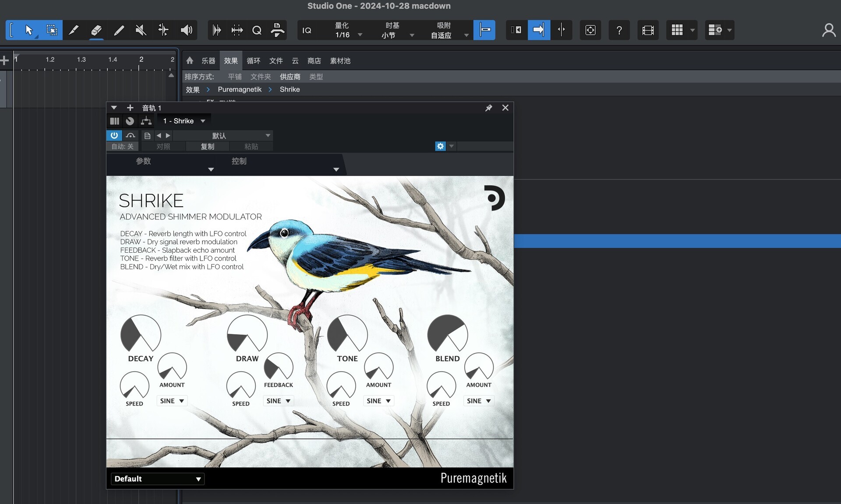
Task: Select the Range tool
Action: point(52,30)
